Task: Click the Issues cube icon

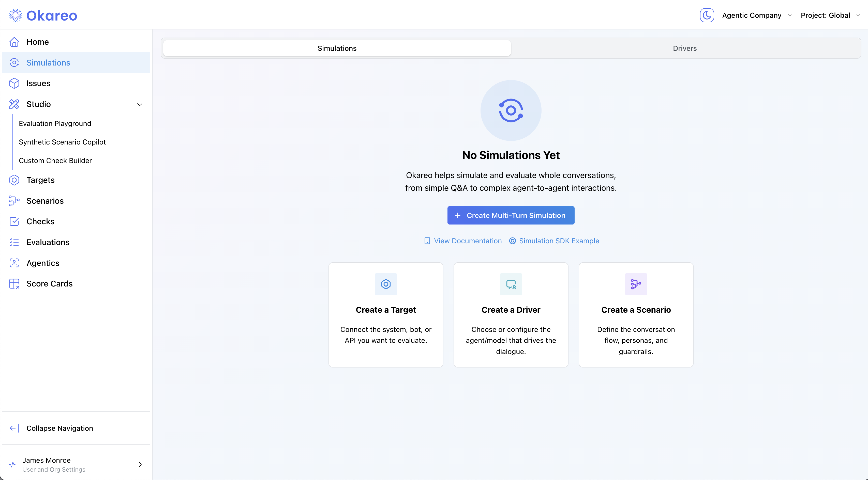Action: coord(14,84)
